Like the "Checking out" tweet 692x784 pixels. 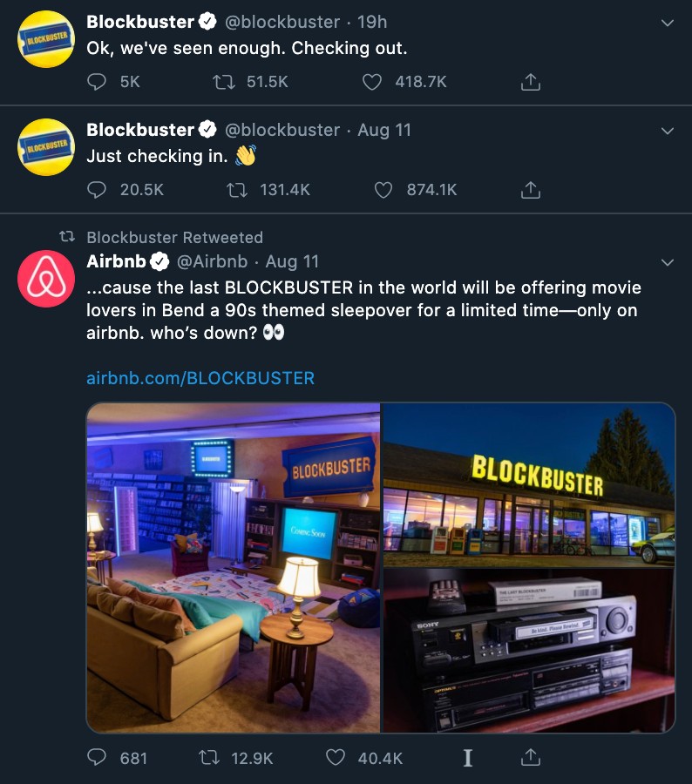[372, 82]
